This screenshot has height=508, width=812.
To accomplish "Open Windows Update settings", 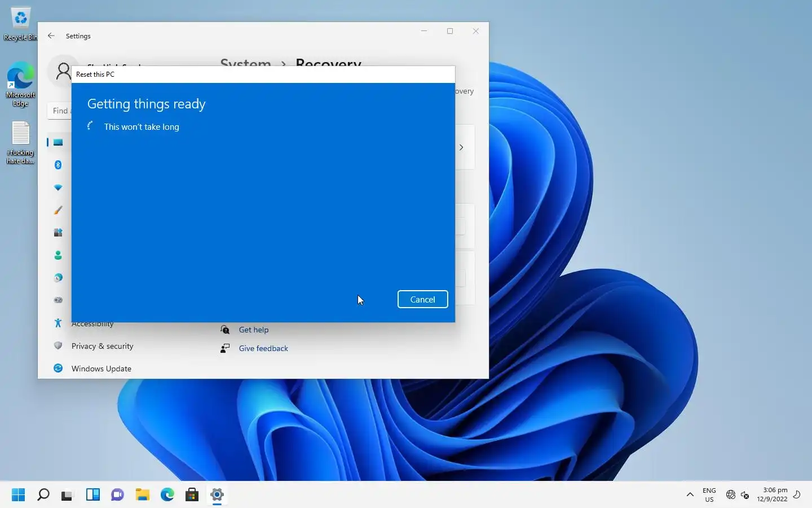I will click(101, 369).
